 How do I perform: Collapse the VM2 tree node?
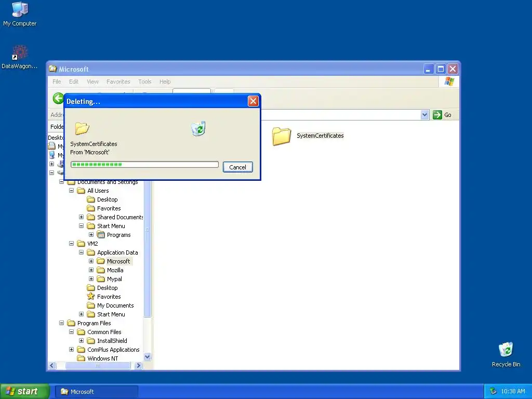click(x=71, y=243)
